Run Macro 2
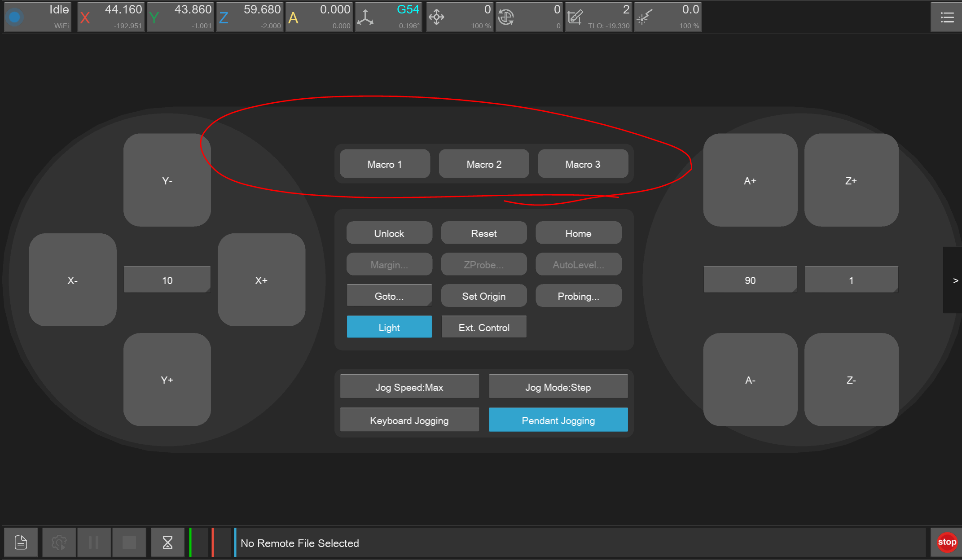962x560 pixels. click(483, 164)
